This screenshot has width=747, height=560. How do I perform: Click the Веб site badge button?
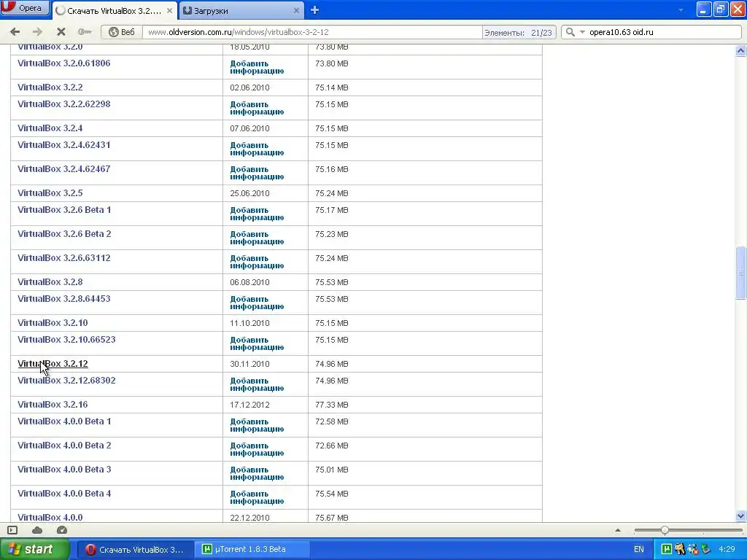(x=122, y=32)
